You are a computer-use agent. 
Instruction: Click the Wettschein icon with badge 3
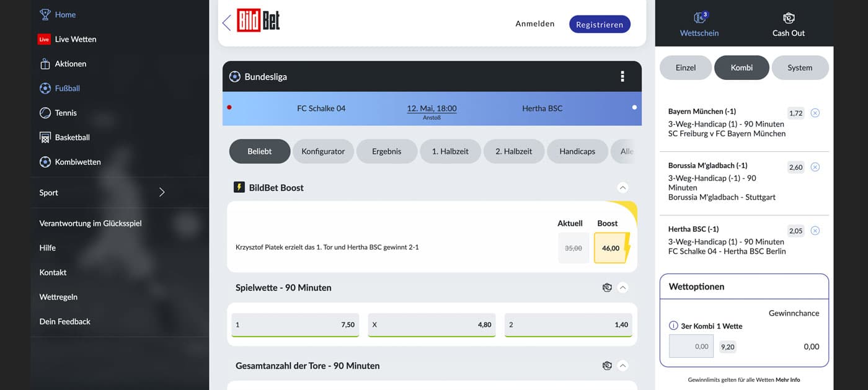(x=700, y=17)
